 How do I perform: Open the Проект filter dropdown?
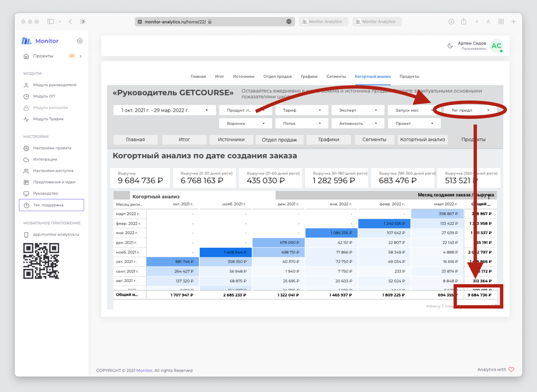(415, 123)
